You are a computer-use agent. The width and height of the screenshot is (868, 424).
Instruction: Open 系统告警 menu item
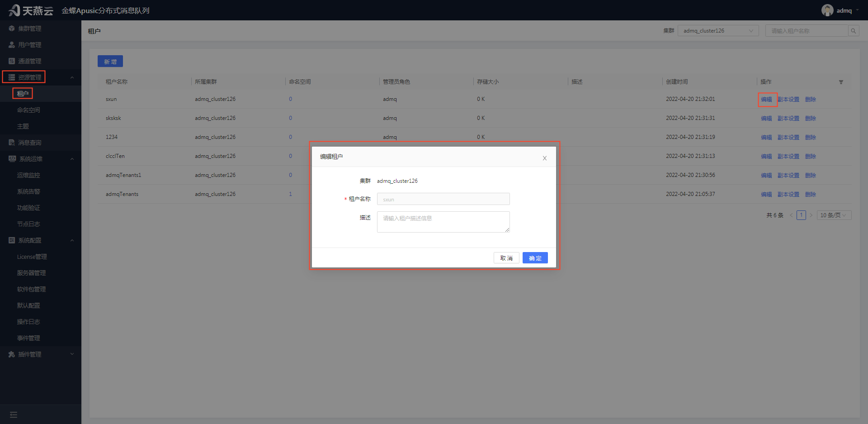coord(28,191)
